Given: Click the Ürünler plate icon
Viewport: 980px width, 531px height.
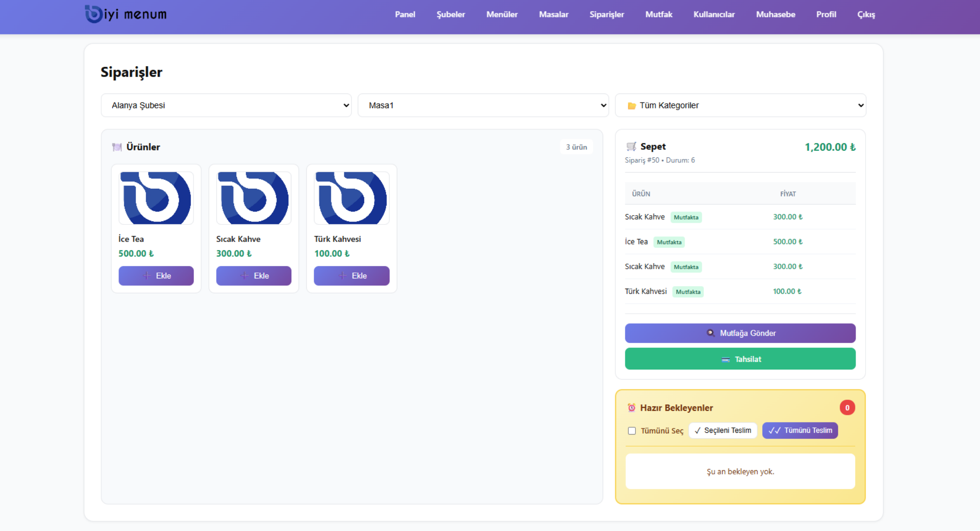Looking at the screenshot, I should click(117, 147).
